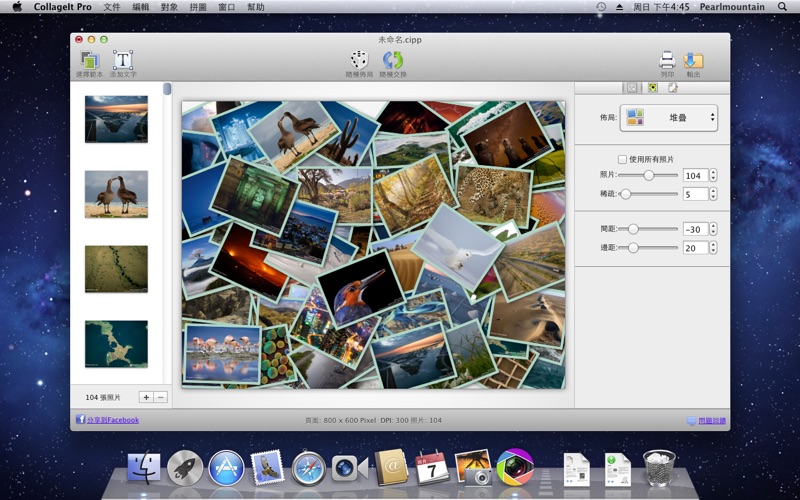
Task: Open Spotlight search magnifier
Action: tap(782, 7)
